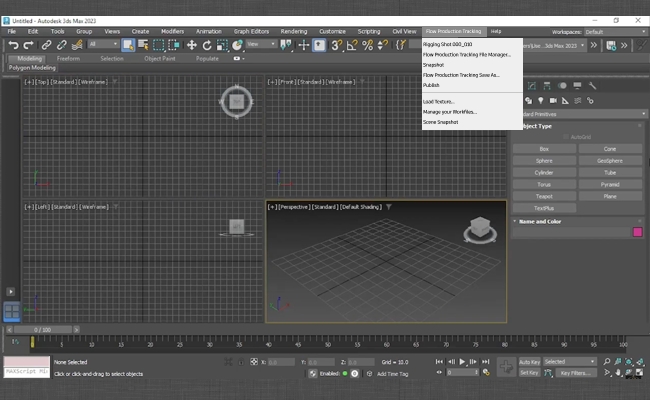Click the magenta object color swatch
Image resolution: width=650 pixels, height=400 pixels.
point(637,232)
